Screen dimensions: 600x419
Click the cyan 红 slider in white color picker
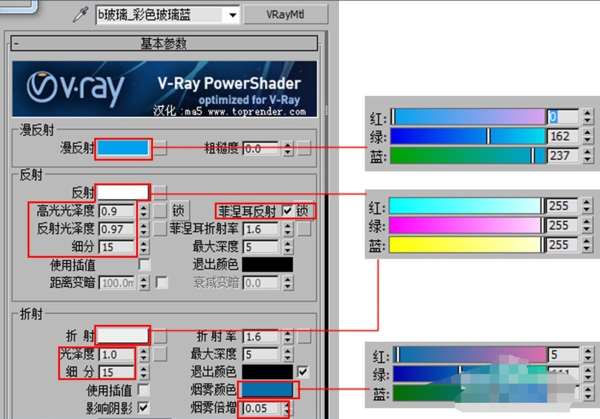(466, 206)
